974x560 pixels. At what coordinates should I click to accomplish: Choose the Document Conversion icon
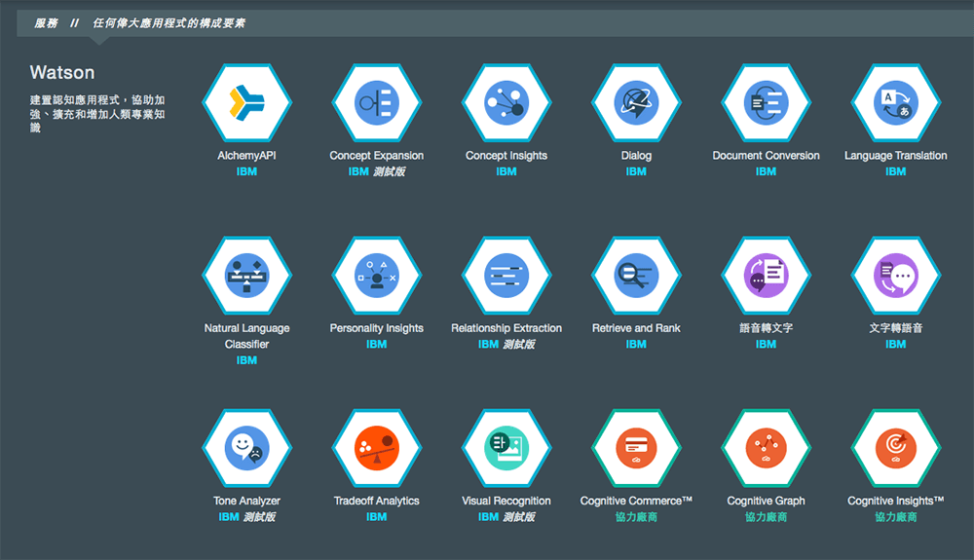766,102
